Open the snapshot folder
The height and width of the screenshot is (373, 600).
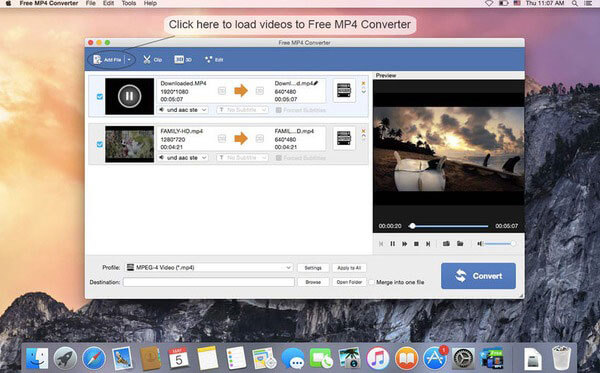tap(460, 244)
